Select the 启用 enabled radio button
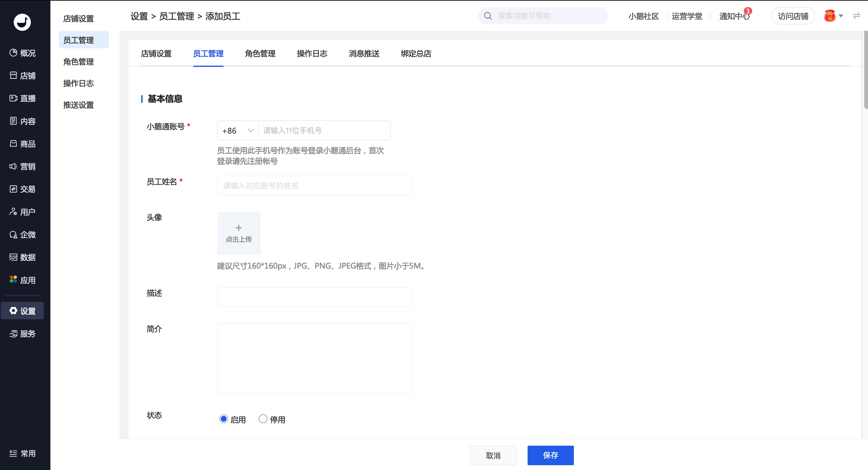This screenshot has width=868, height=470. (x=224, y=419)
